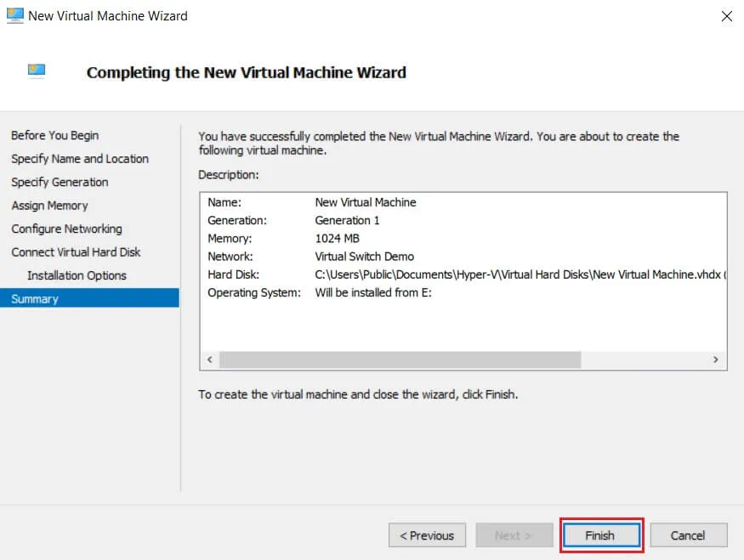Open the Before You Begin step
The image size is (744, 560).
click(55, 135)
